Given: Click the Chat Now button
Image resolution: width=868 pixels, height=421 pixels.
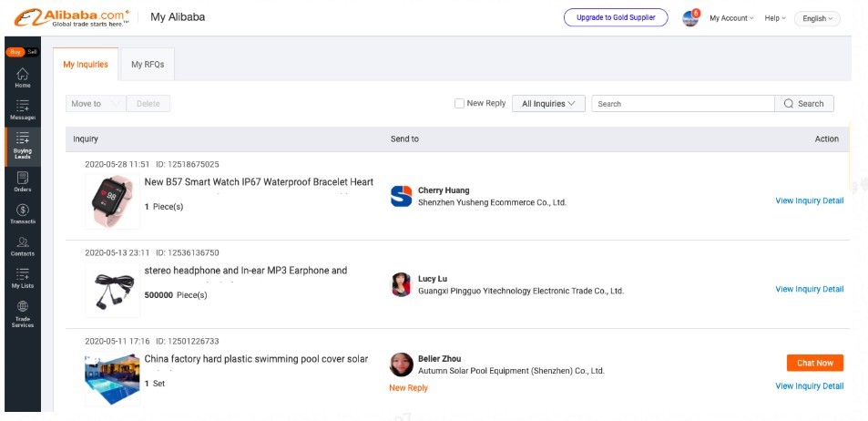Looking at the screenshot, I should (x=815, y=363).
